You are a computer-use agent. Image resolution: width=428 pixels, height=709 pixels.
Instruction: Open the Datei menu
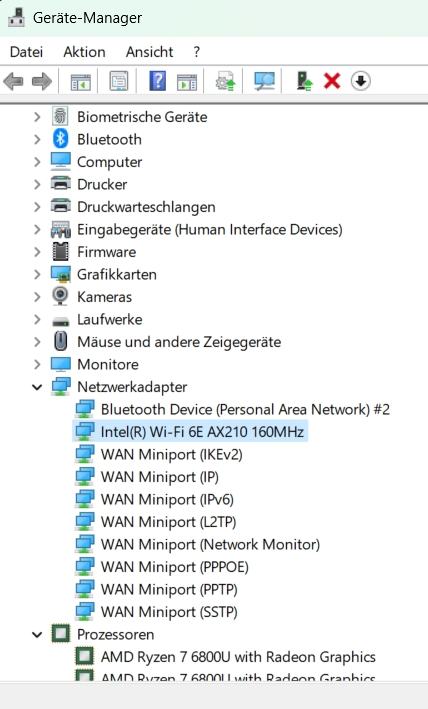click(x=26, y=52)
